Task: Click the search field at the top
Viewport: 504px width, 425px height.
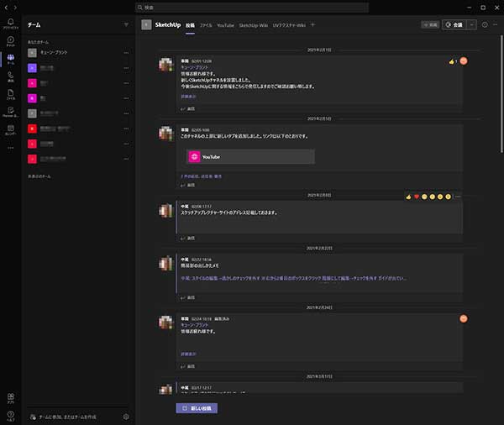Action: [x=252, y=8]
